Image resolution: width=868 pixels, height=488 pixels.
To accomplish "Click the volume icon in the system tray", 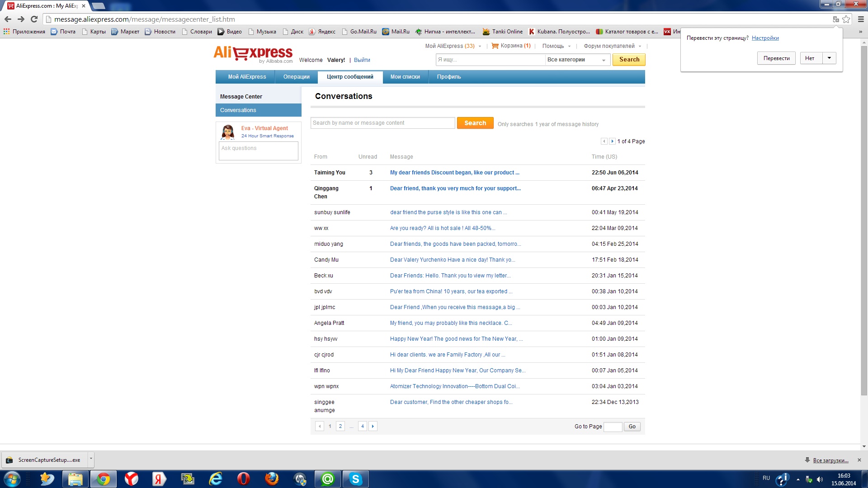I will [820, 479].
